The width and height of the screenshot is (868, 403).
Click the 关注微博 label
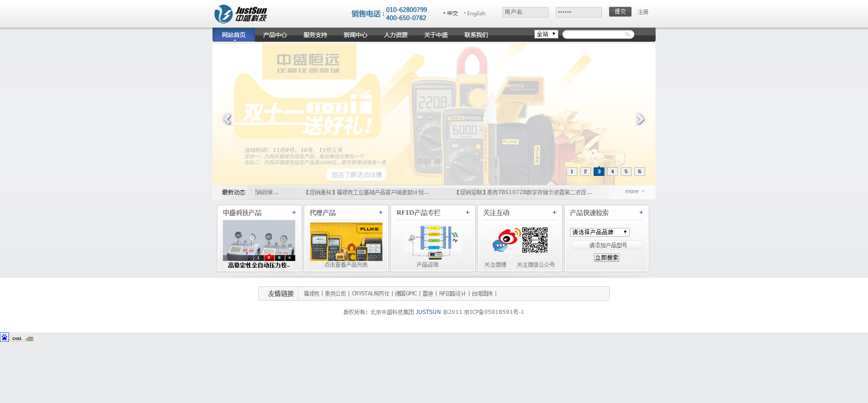(x=495, y=265)
